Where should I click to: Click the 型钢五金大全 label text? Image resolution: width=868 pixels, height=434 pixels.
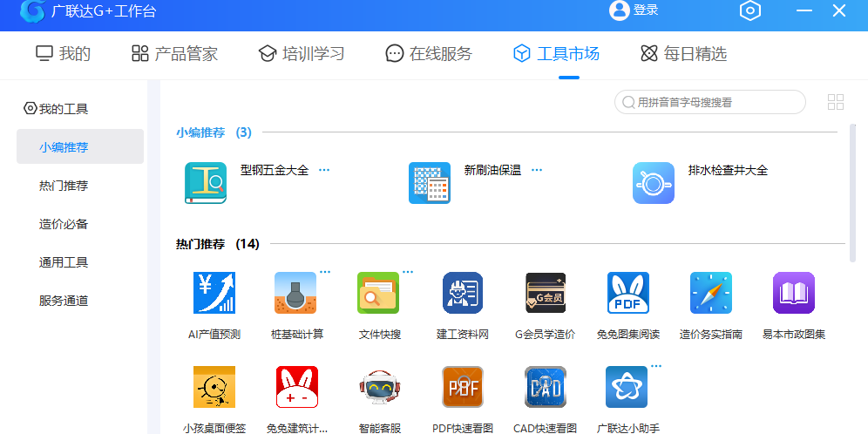(x=275, y=170)
